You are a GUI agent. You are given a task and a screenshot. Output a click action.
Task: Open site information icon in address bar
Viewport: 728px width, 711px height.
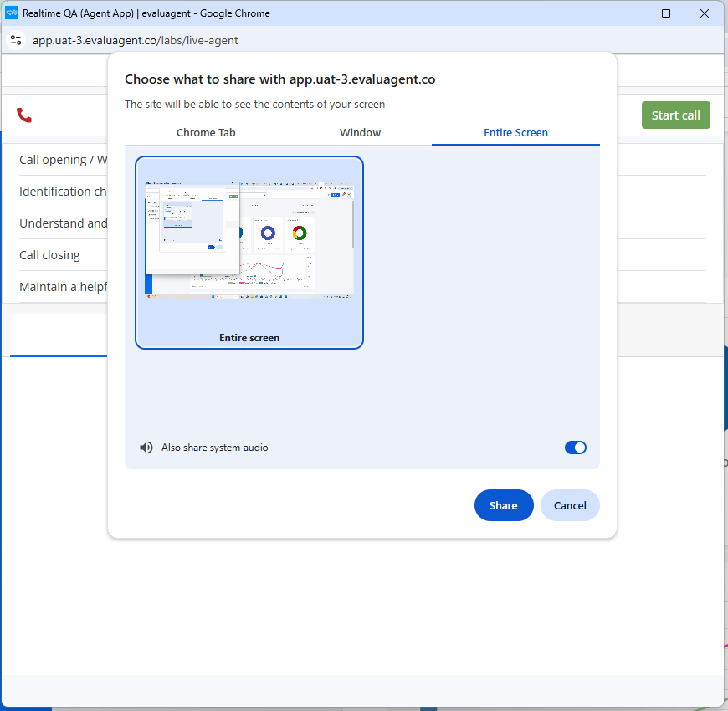[16, 40]
